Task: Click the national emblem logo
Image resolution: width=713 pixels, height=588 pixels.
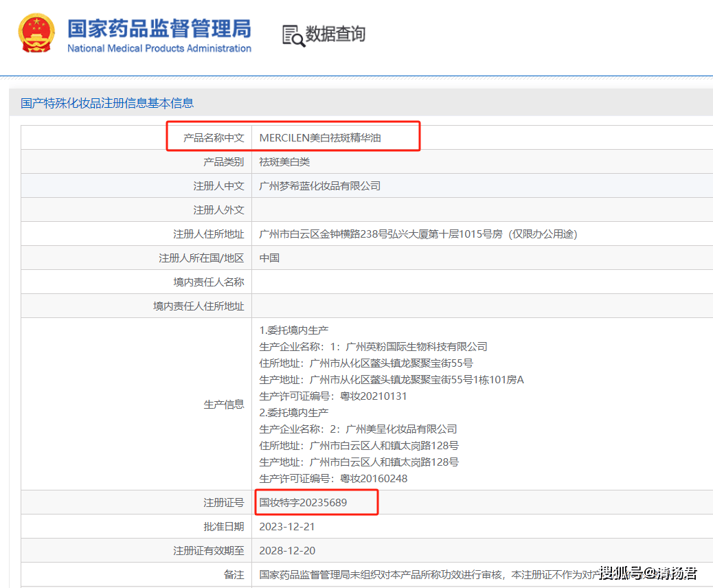Action: [36, 33]
